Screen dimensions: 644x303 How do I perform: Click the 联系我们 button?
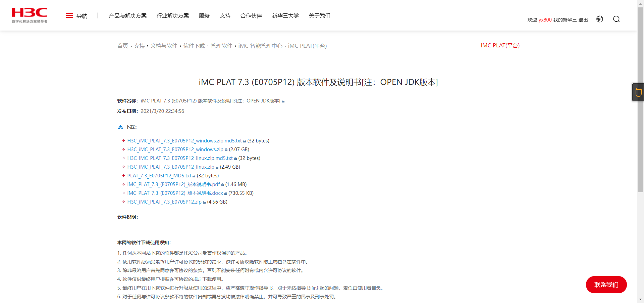pos(606,285)
